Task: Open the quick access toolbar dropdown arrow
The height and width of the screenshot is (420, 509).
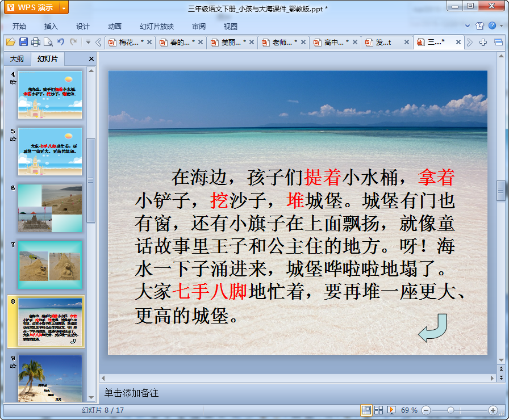Action: (88, 42)
